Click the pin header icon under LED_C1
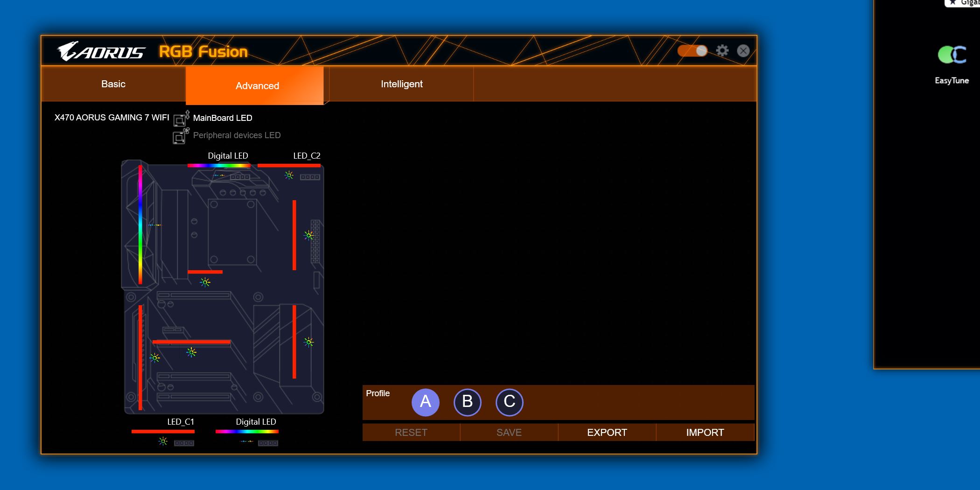The height and width of the screenshot is (490, 980). point(184,443)
